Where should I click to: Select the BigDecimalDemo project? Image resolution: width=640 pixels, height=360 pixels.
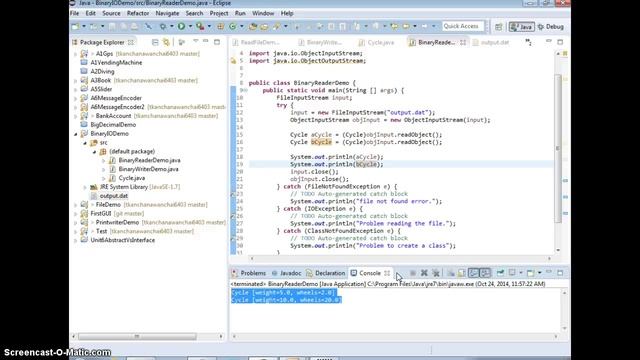coord(113,125)
